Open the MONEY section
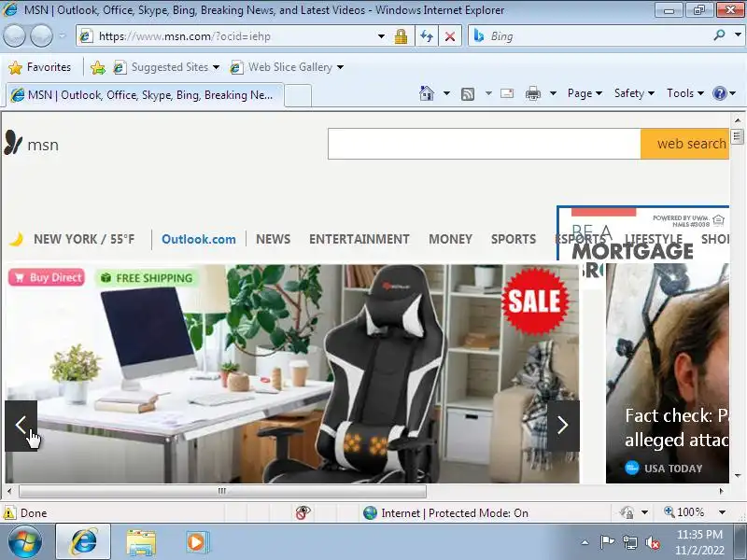This screenshot has height=560, width=747. (x=450, y=239)
